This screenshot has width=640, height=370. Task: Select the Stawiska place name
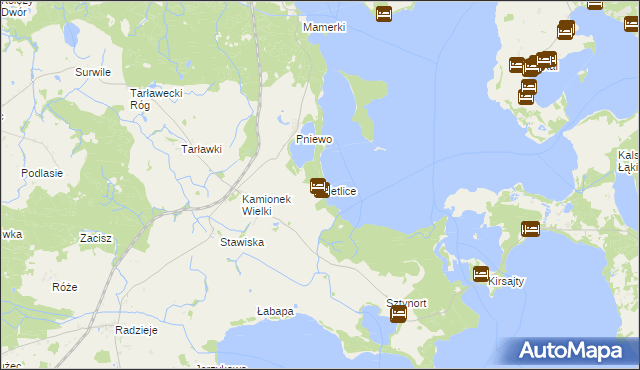click(x=242, y=242)
